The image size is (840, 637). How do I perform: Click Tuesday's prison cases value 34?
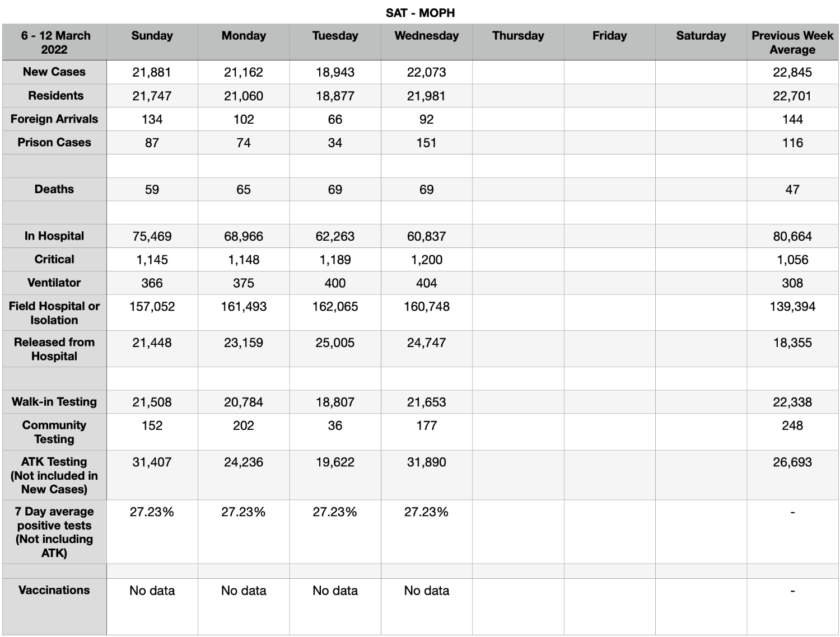(x=335, y=143)
